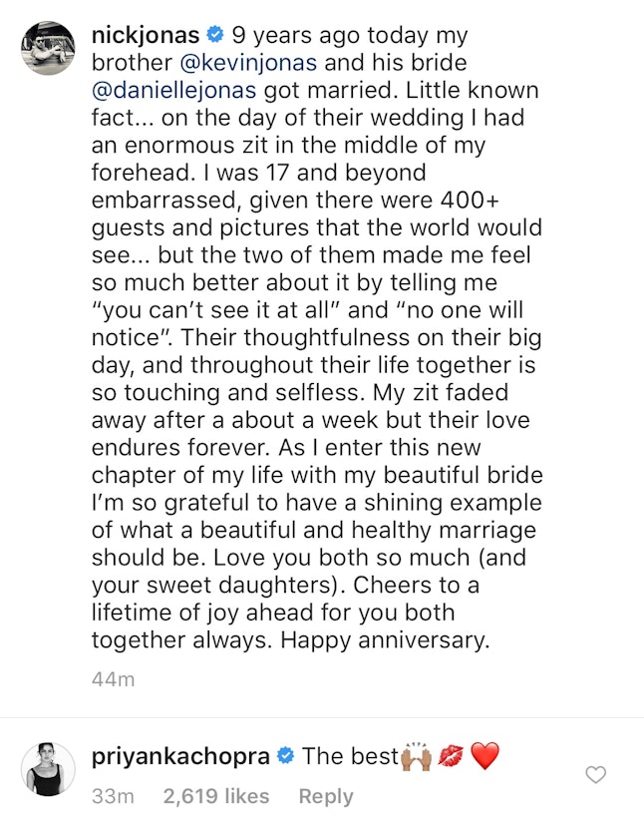This screenshot has width=644, height=825.
Task: Reply to priyankachopra's comment
Action: (326, 796)
